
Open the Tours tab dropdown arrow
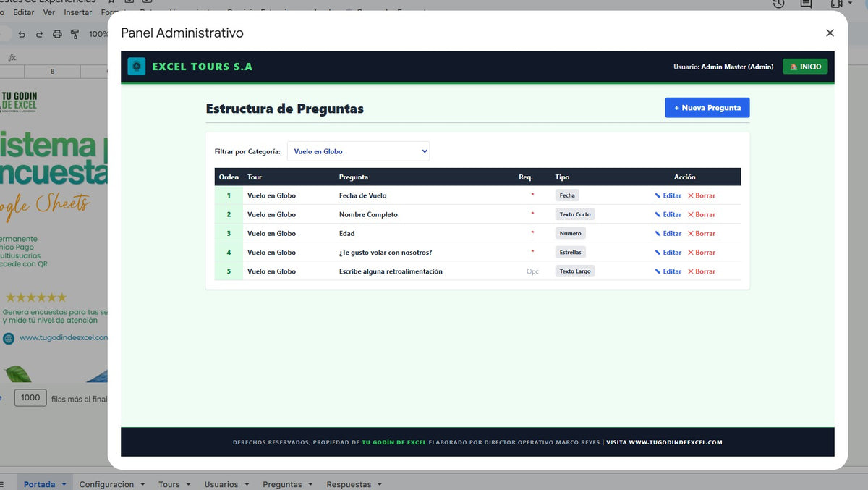pyautogui.click(x=188, y=484)
